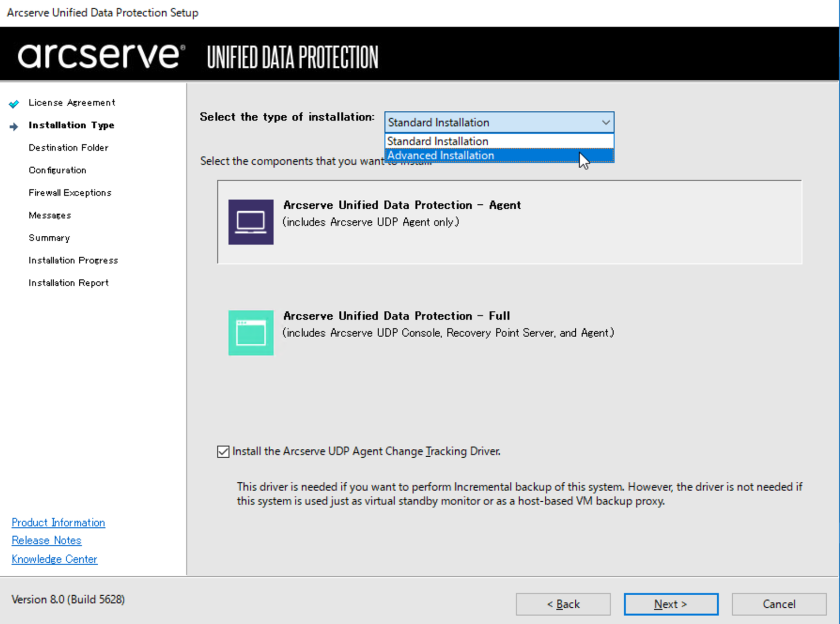The height and width of the screenshot is (624, 840).
Task: Select the Messages step
Action: point(50,215)
